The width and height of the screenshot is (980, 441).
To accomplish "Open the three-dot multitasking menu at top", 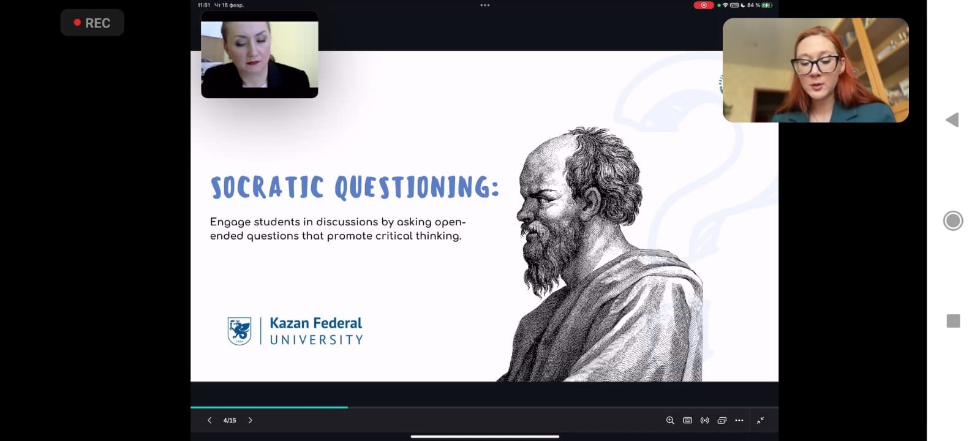I will (x=484, y=6).
